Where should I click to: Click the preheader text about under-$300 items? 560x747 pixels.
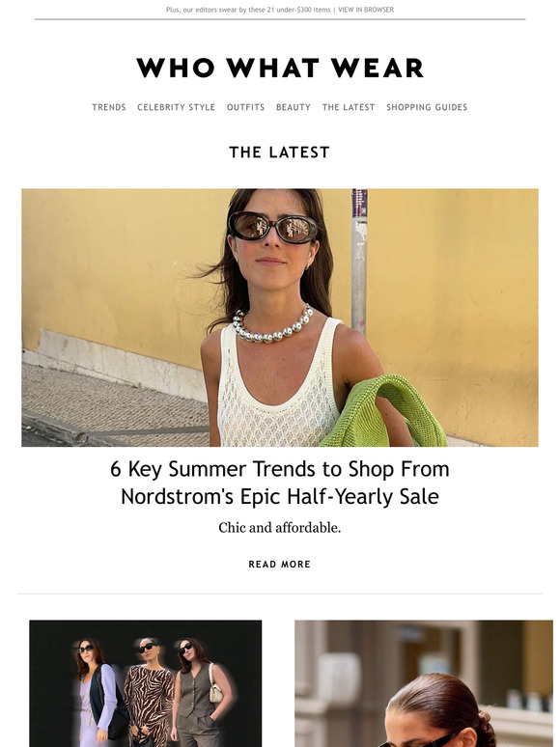248,10
